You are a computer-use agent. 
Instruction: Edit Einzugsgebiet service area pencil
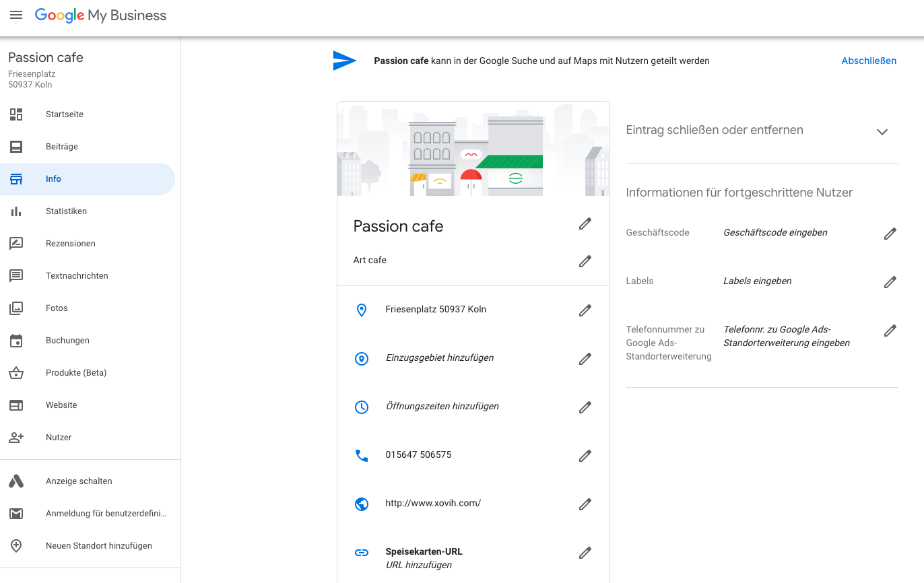(x=585, y=359)
